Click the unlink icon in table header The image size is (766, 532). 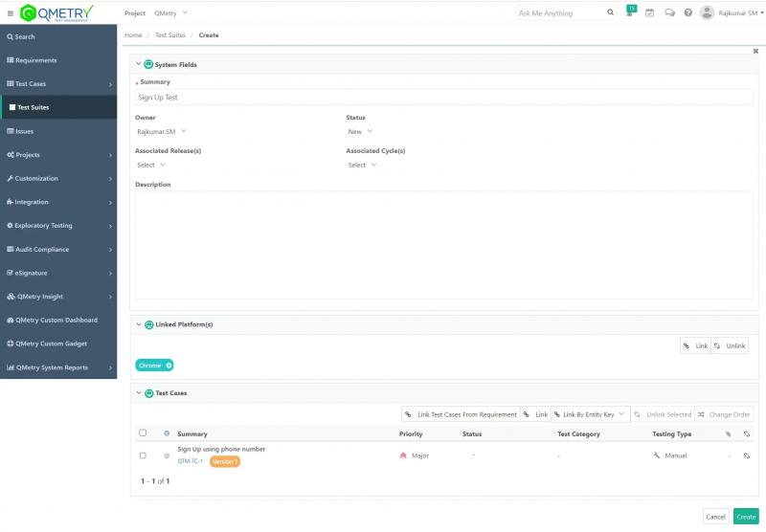point(747,433)
